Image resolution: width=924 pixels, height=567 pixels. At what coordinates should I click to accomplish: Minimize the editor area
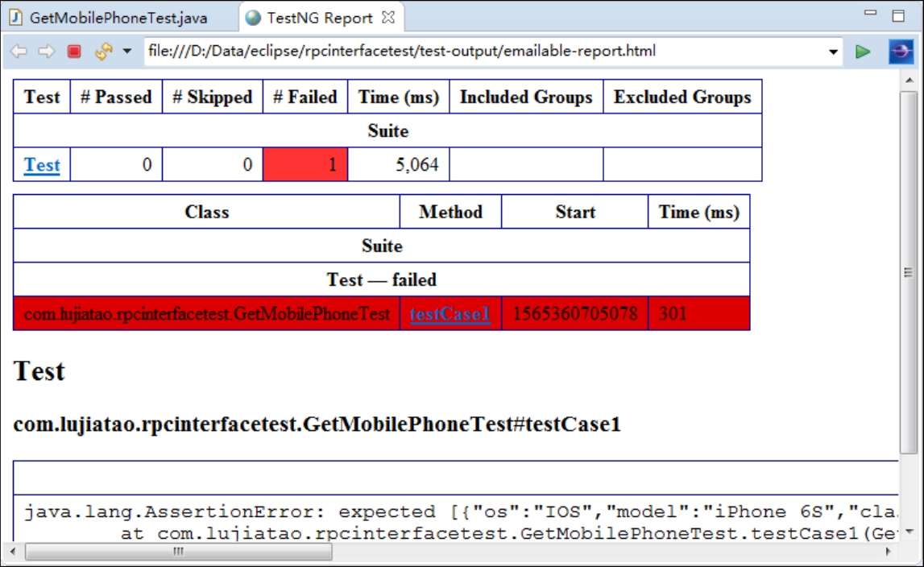click(870, 13)
